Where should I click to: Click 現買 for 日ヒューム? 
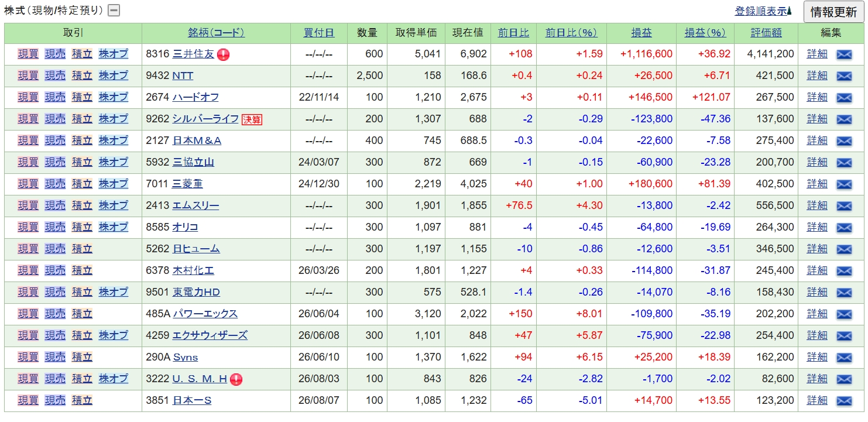tap(28, 249)
